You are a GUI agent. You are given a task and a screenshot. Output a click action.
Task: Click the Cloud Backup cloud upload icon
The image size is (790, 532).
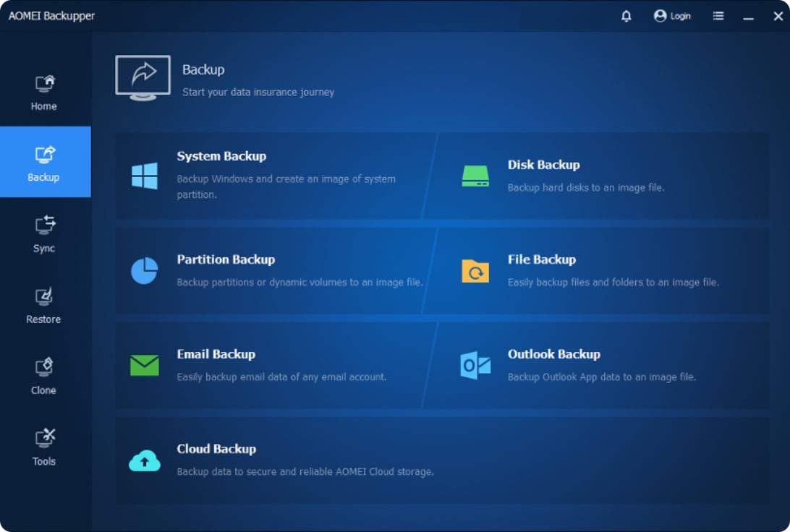point(145,460)
